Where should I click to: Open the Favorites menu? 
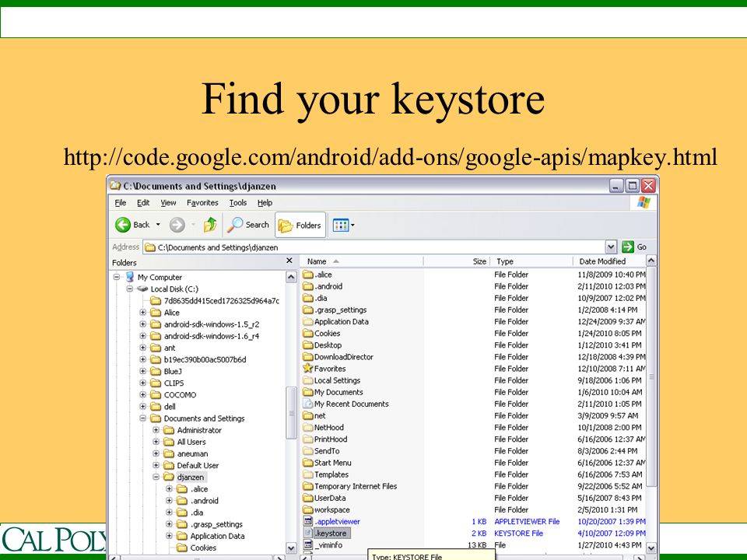[202, 202]
